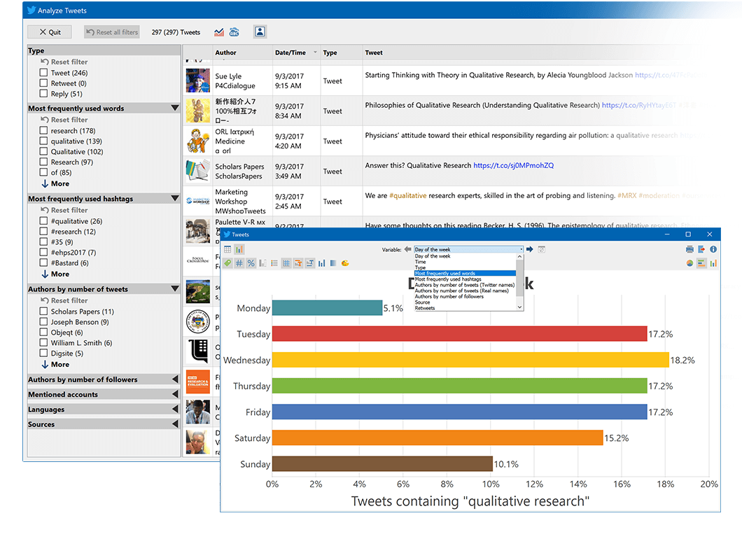
Task: Print the chart with printer icon
Action: (x=689, y=249)
